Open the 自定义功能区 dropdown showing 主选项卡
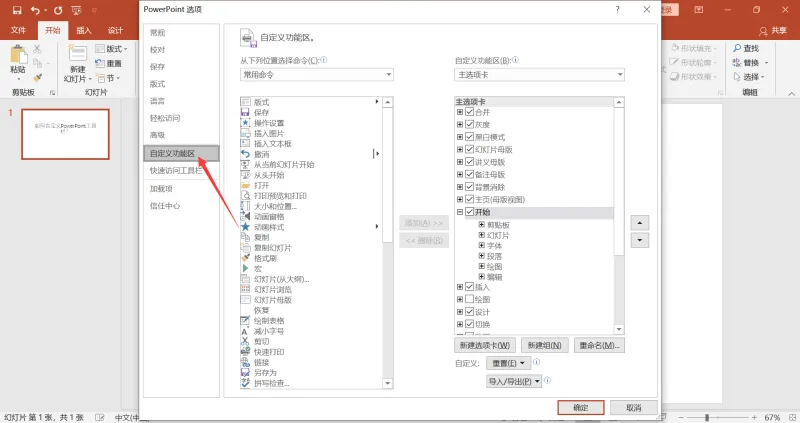This screenshot has width=800, height=423. [539, 75]
